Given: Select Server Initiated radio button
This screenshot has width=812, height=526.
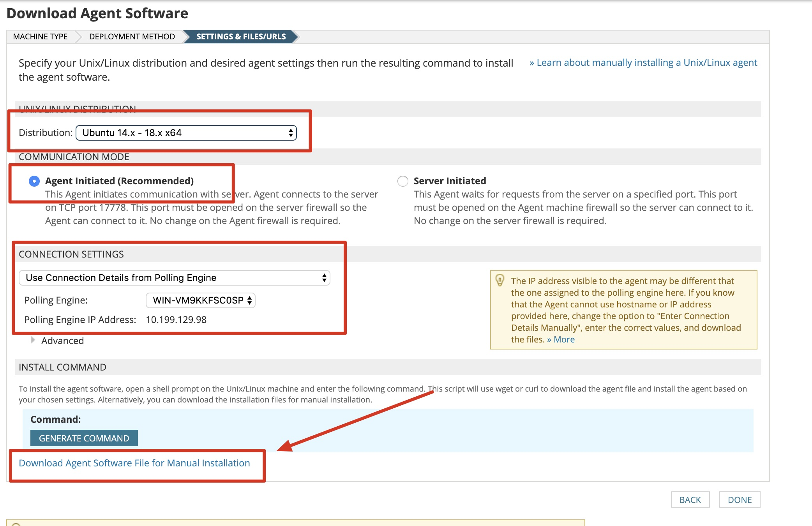Looking at the screenshot, I should coord(402,181).
